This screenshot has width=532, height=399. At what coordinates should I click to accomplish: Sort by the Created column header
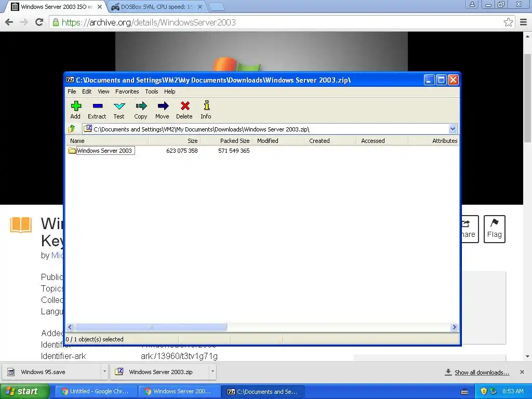[330, 141]
